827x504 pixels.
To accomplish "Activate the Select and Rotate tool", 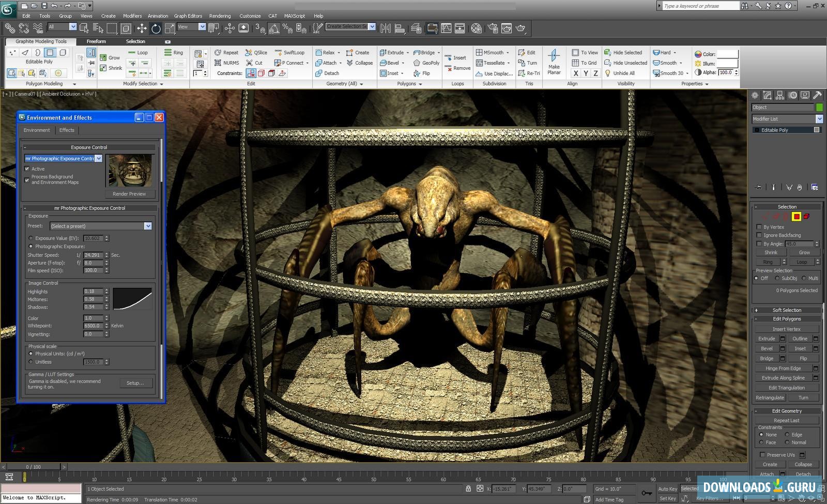I will (155, 28).
